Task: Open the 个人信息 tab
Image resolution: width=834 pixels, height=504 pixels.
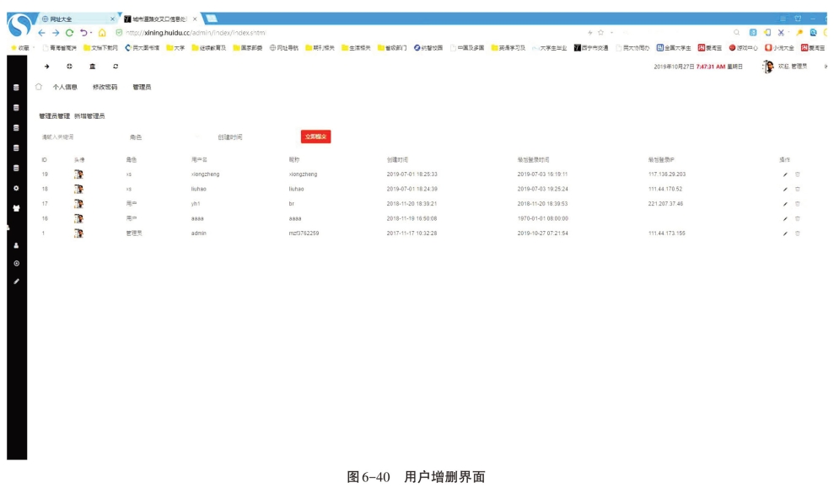Action: click(65, 87)
